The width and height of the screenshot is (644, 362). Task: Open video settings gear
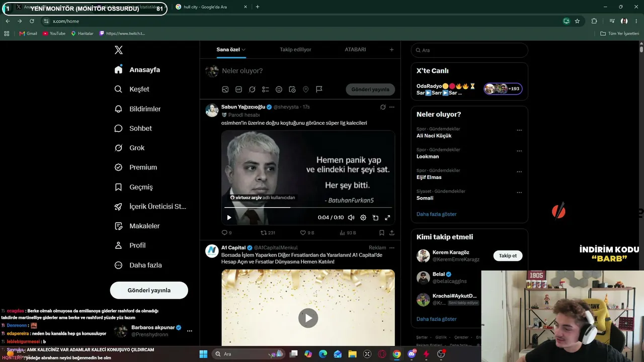(x=363, y=218)
